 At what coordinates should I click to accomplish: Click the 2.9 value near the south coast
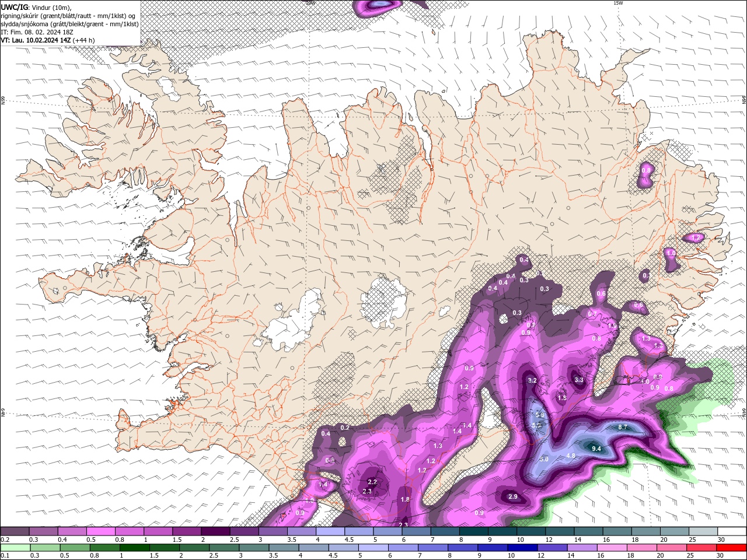coord(513,496)
